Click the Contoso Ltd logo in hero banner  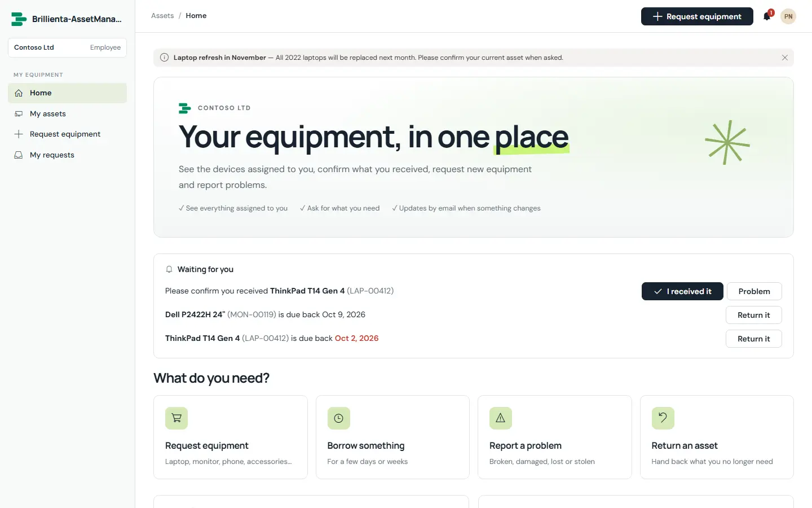point(185,108)
